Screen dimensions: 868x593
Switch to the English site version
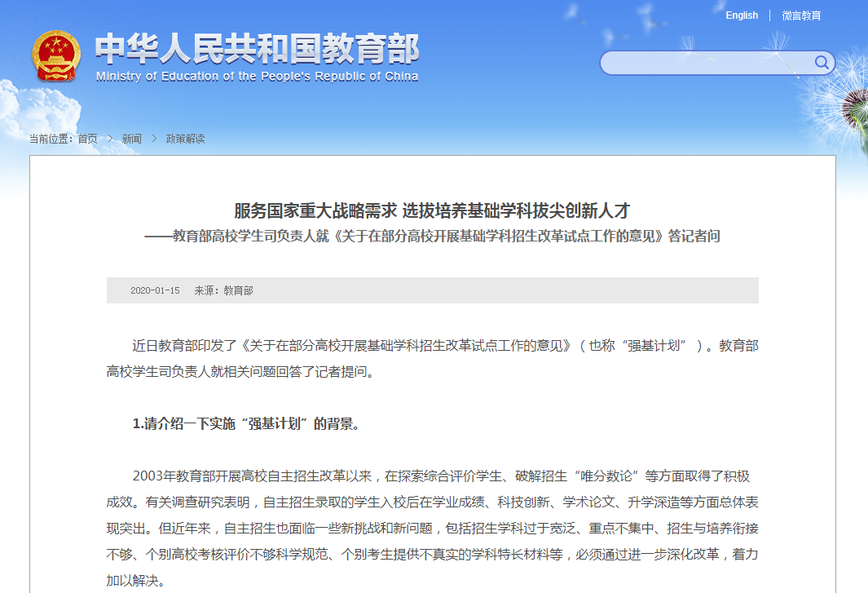[x=742, y=15]
